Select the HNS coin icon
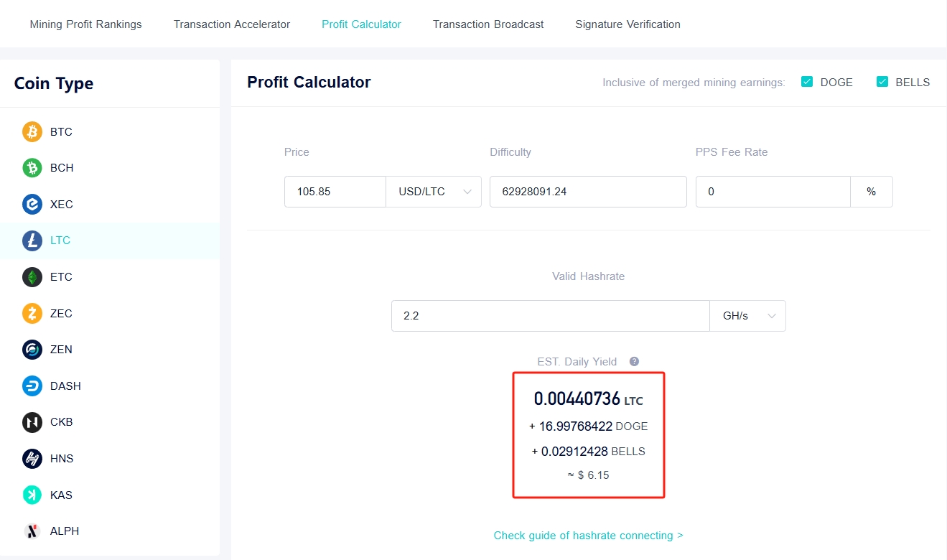Image resolution: width=947 pixels, height=560 pixels. coord(32,458)
